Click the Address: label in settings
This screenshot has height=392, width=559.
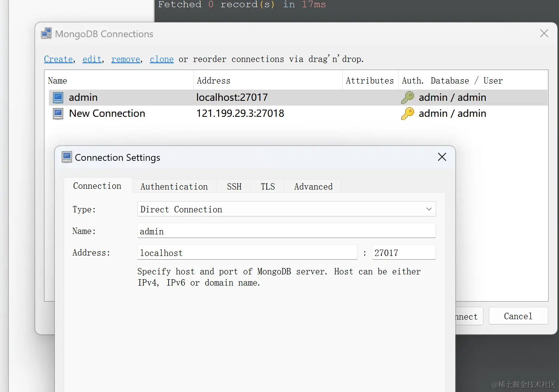pyautogui.click(x=91, y=253)
